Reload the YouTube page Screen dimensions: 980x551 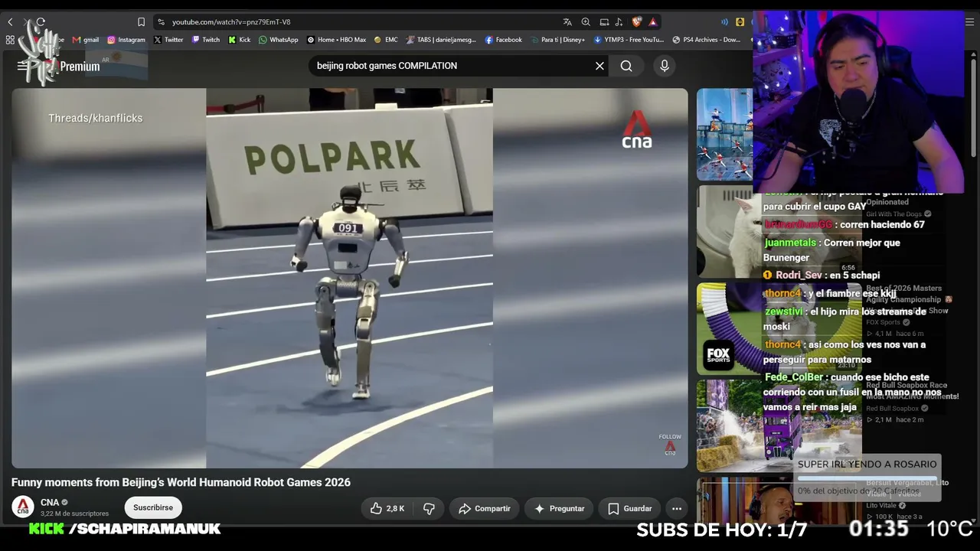tap(41, 22)
